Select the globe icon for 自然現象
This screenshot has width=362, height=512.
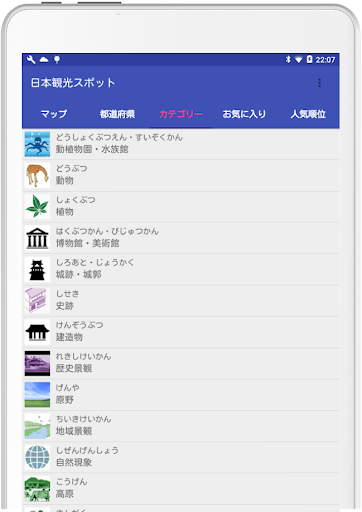tap(37, 457)
